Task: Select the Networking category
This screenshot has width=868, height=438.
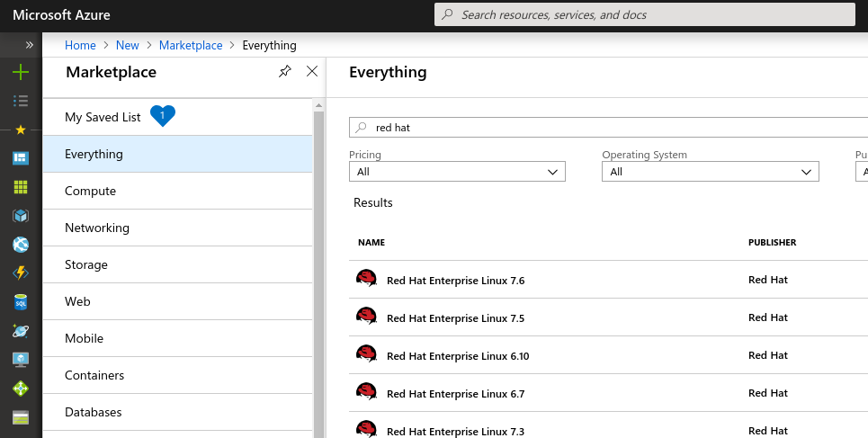Action: tap(178, 228)
